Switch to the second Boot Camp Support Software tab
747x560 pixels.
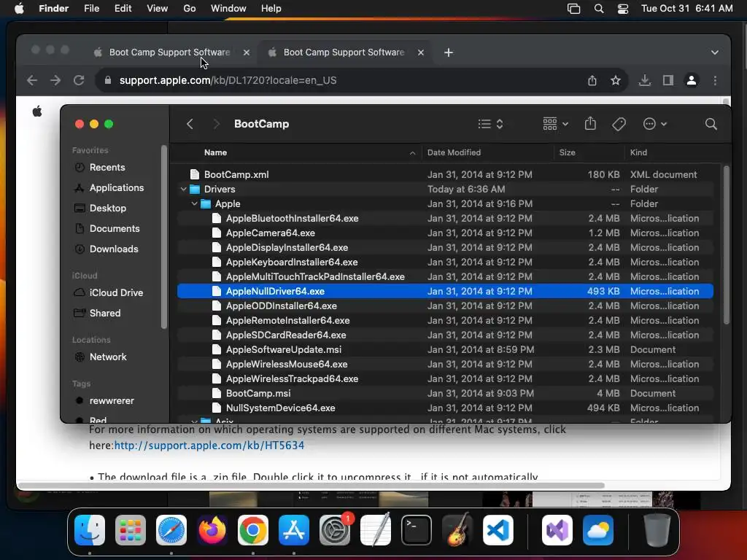pyautogui.click(x=344, y=52)
